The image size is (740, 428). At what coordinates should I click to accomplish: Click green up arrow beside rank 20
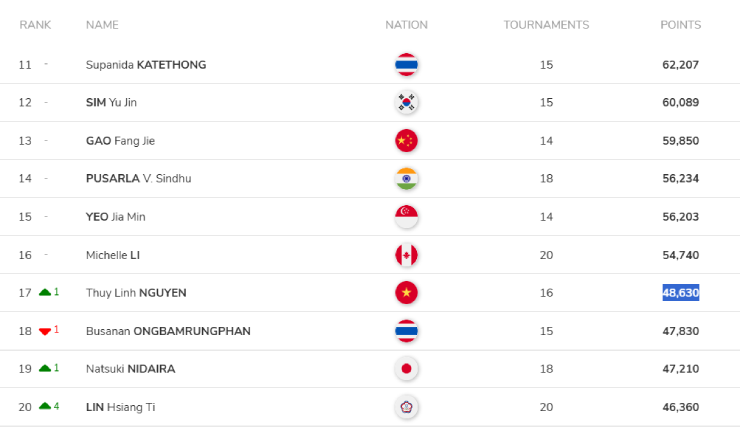coord(45,406)
